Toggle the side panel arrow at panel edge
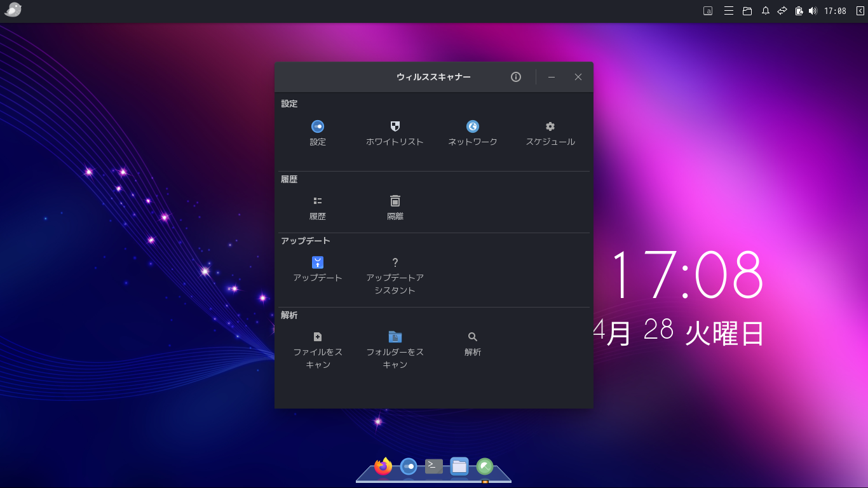Image resolution: width=868 pixels, height=488 pixels. coord(860,11)
